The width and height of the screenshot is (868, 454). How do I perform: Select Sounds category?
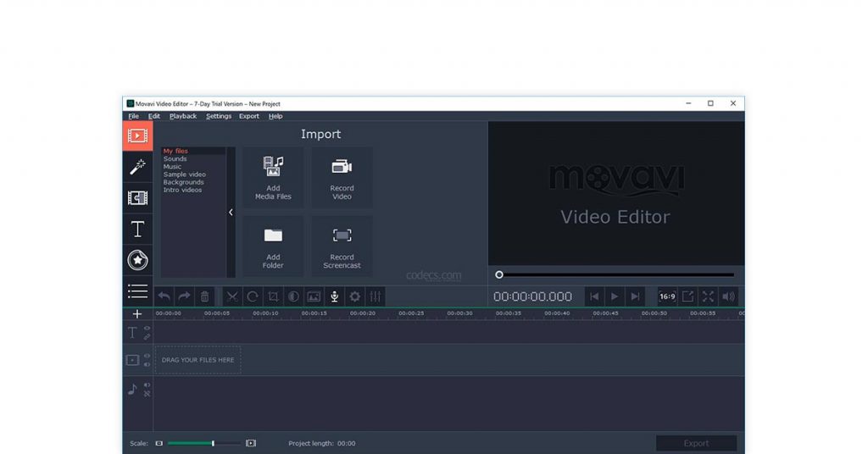tap(175, 158)
